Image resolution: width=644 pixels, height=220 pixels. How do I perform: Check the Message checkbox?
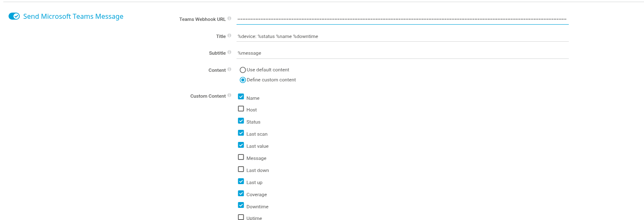click(x=241, y=157)
